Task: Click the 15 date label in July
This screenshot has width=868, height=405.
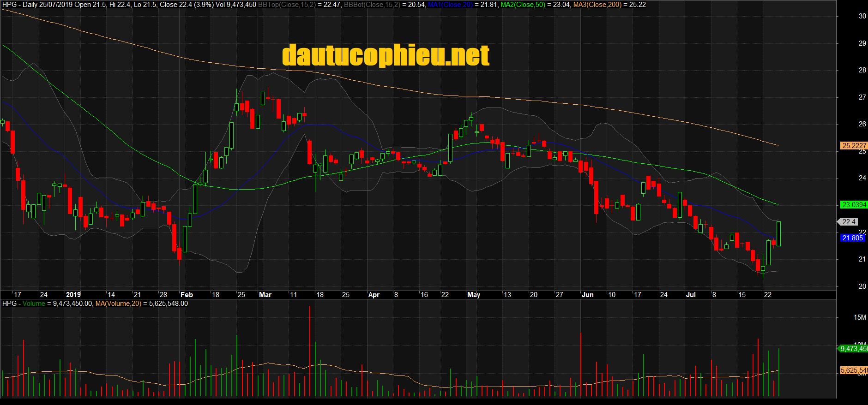Action: tap(742, 295)
